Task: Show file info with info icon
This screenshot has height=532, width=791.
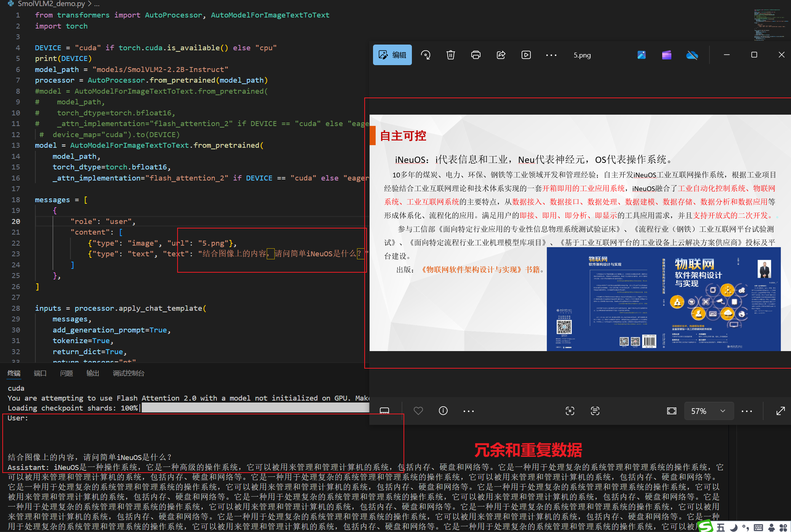Action: coord(443,411)
